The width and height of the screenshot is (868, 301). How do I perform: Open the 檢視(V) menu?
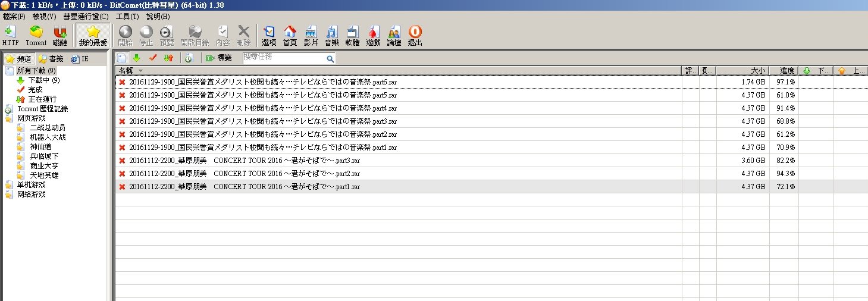(44, 16)
